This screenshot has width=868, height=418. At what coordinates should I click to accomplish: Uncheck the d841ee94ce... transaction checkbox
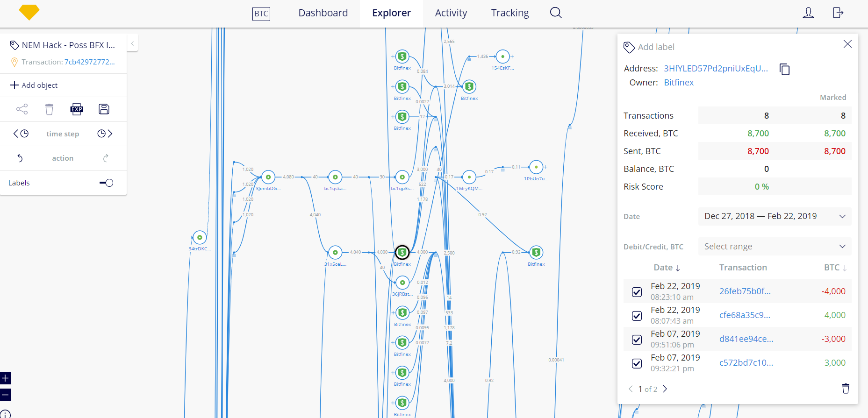[x=637, y=340]
